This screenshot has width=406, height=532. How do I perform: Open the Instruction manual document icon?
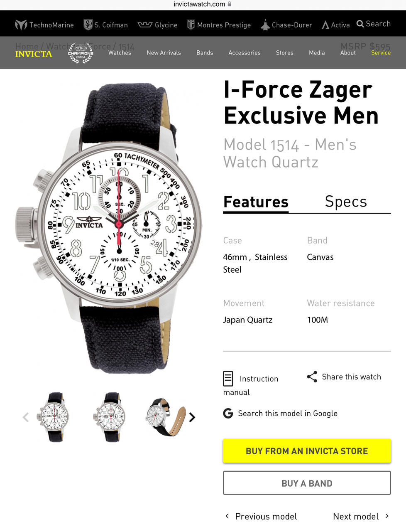point(228,379)
